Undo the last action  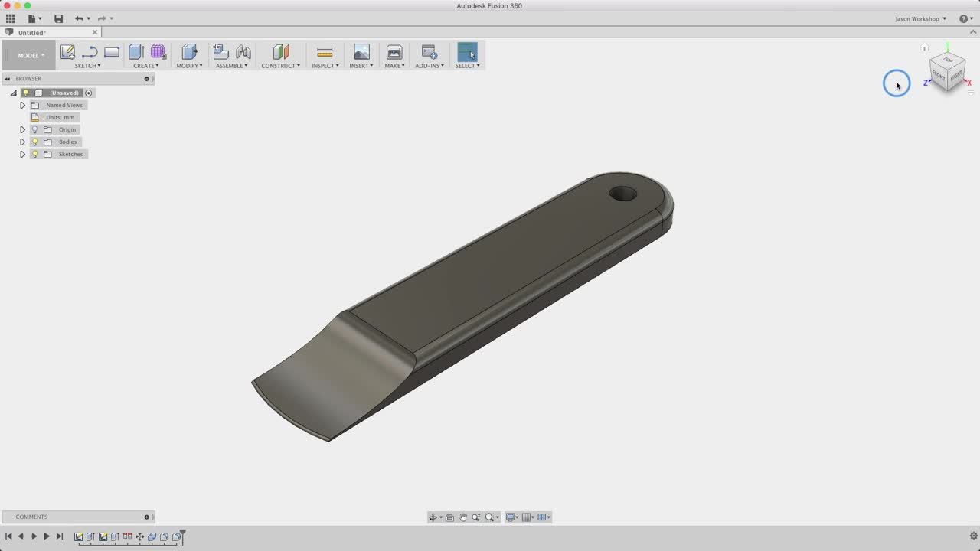[79, 18]
